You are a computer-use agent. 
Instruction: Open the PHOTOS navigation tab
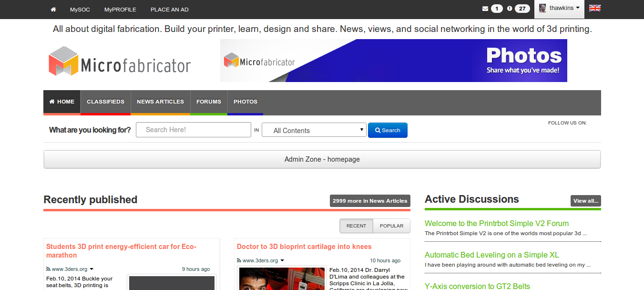click(245, 102)
